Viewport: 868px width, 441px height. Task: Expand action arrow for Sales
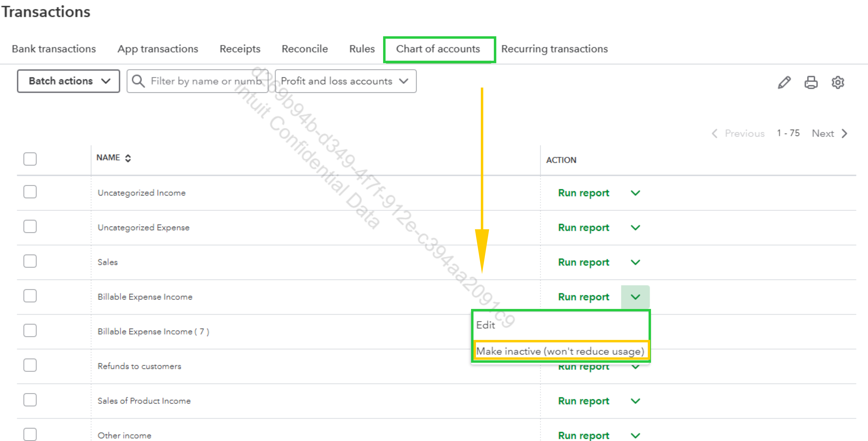pos(635,262)
